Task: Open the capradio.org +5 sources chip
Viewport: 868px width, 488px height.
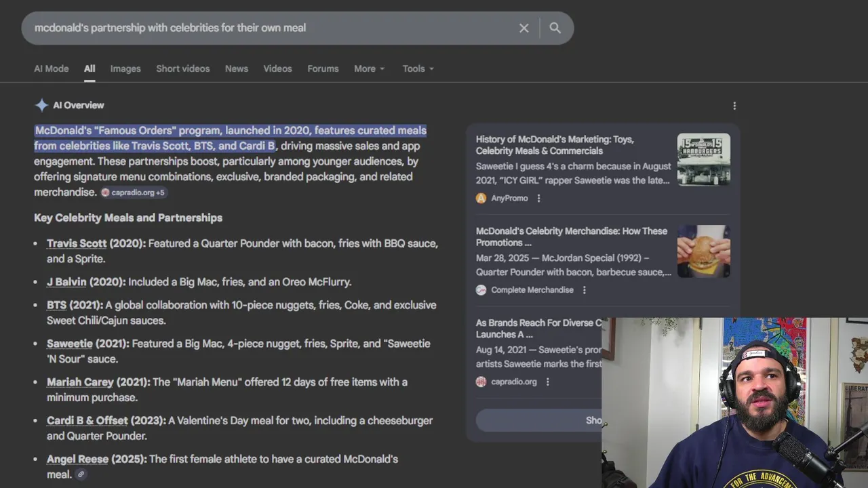Action: point(133,192)
